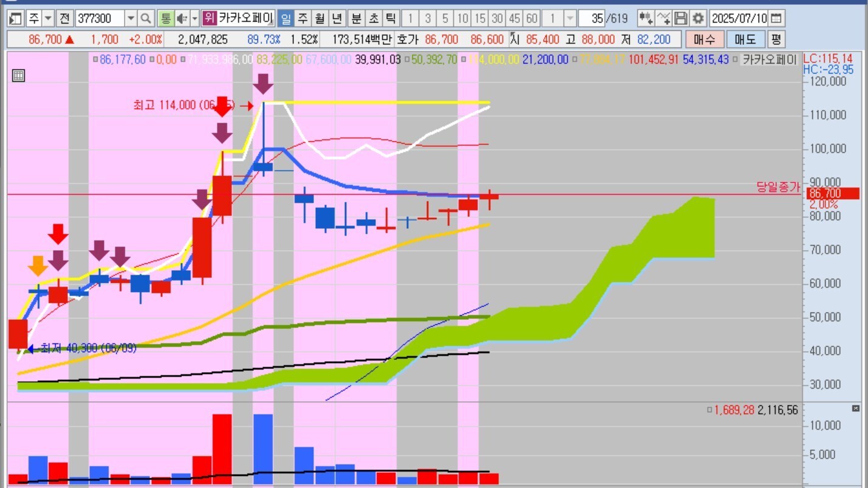Viewport: 868px width, 488px height.
Task: Click the red 매수 buy button
Action: [704, 40]
